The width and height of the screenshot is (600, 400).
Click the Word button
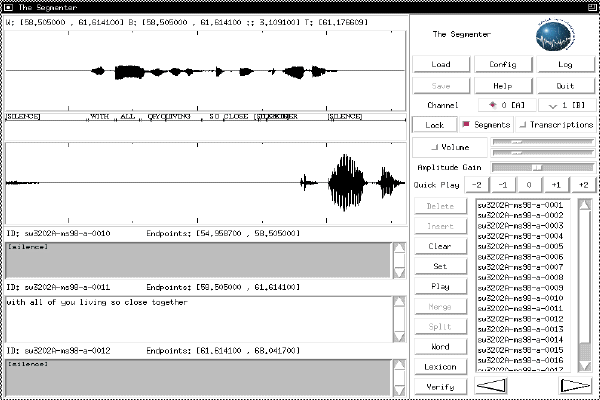tap(440, 346)
